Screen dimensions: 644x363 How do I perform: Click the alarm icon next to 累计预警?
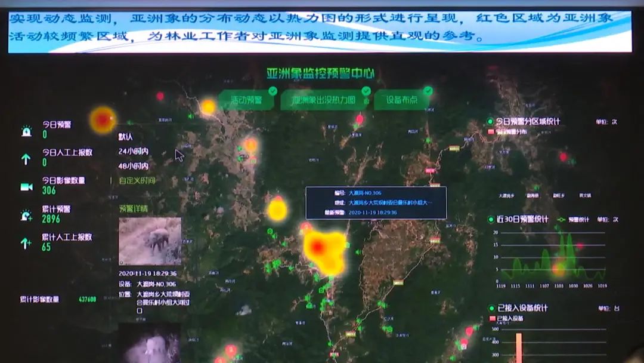(26, 216)
